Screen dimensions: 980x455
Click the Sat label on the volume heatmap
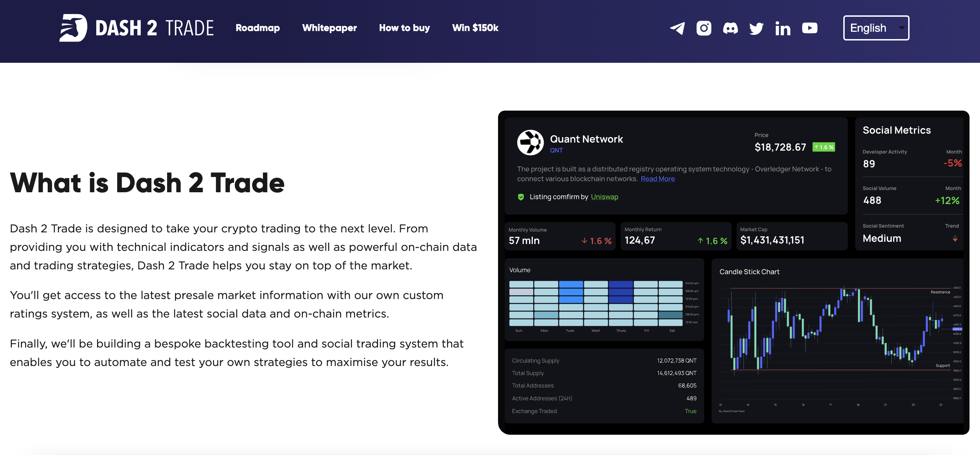pyautogui.click(x=672, y=330)
